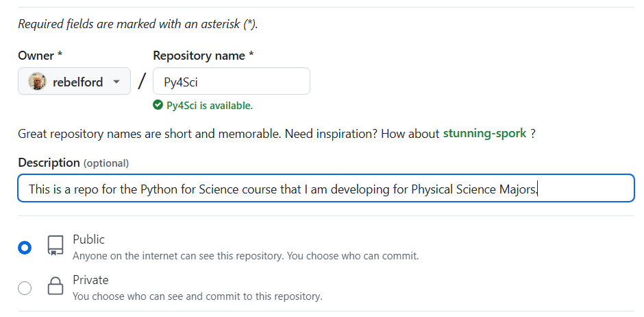Viewport: 644px width, 317px height.
Task: Click the Public repository book icon
Action: coord(55,246)
